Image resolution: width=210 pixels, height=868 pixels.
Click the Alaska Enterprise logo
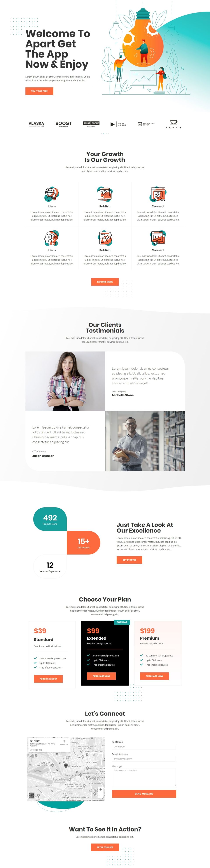click(x=36, y=124)
